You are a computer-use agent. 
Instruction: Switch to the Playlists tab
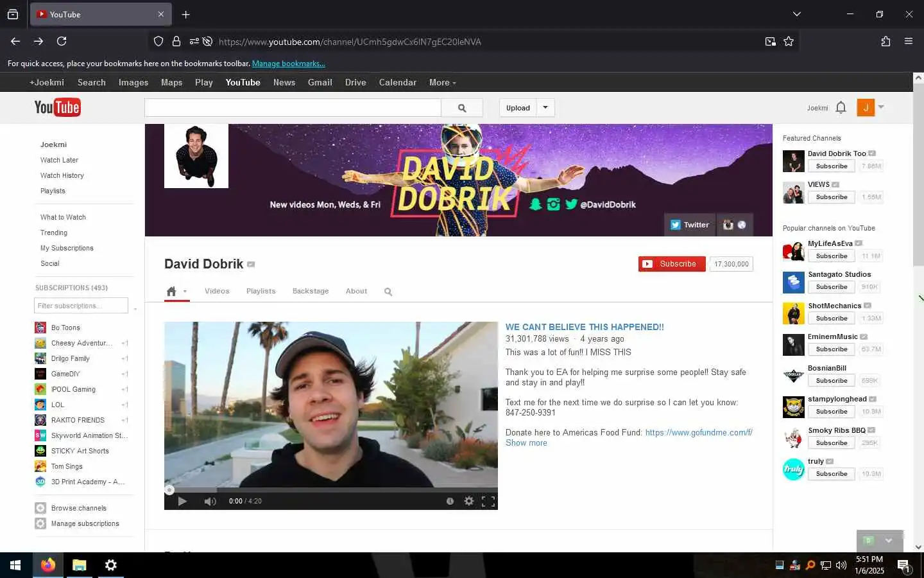click(x=261, y=291)
